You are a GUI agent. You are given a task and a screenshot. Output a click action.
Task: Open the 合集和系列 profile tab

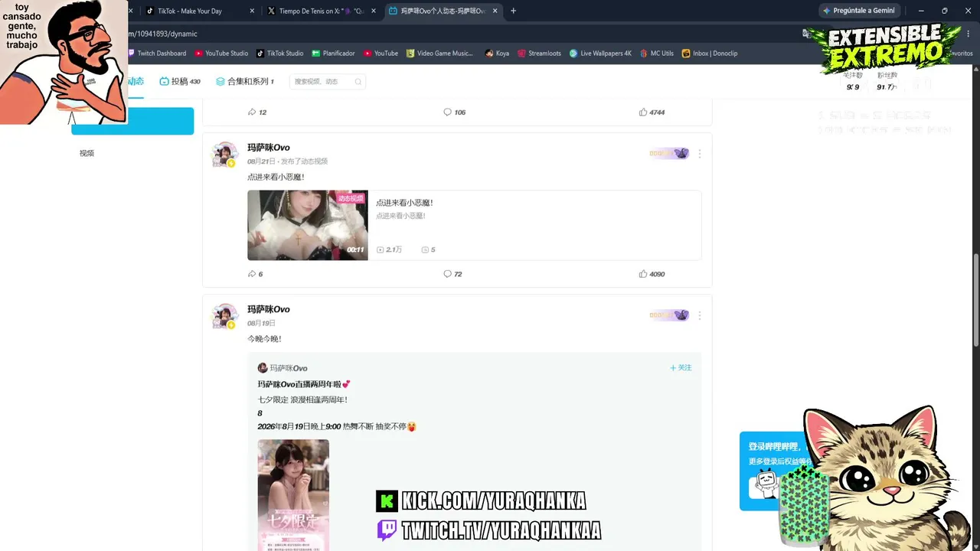tap(245, 81)
